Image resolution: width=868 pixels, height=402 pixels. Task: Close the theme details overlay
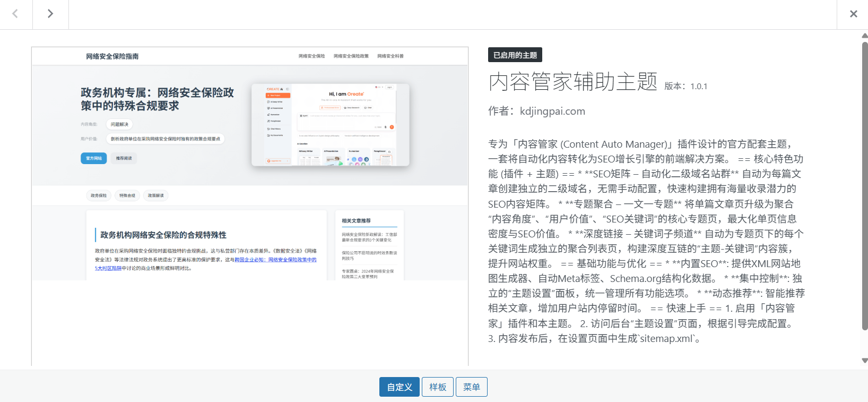point(853,14)
